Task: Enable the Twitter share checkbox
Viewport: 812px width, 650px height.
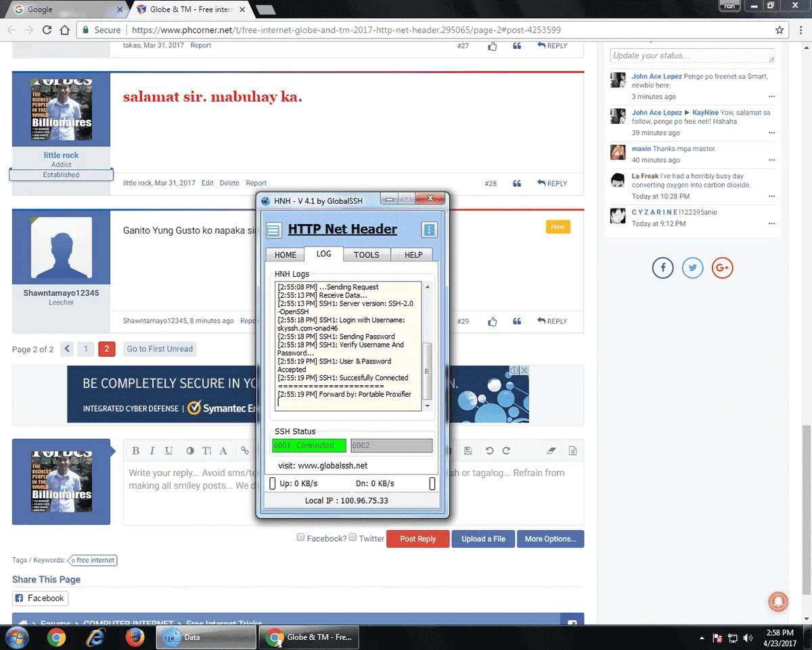Action: 353,538
